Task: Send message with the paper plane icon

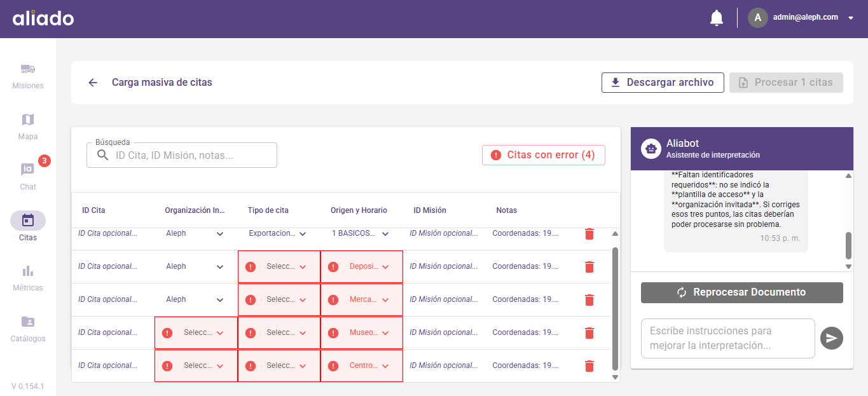Action: click(x=831, y=338)
